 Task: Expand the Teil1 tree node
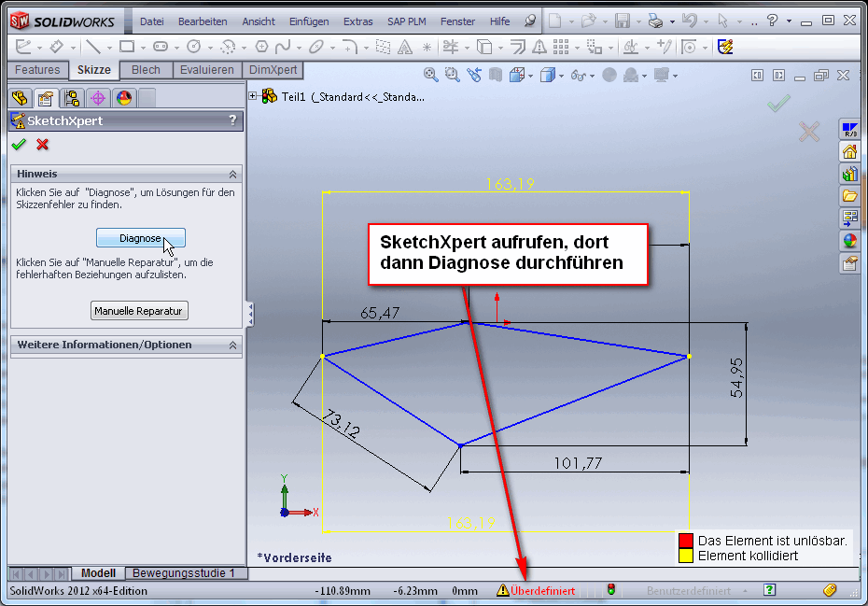[252, 96]
